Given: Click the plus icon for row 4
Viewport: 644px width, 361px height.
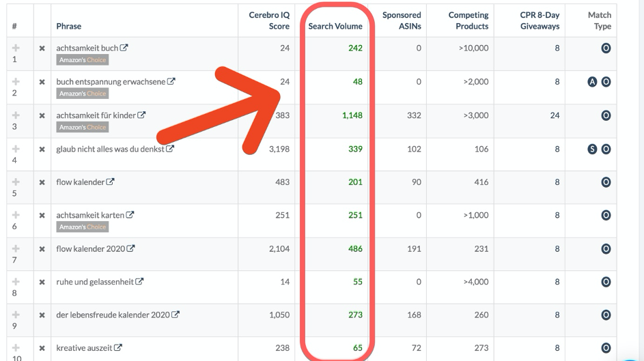Looking at the screenshot, I should point(16,149).
